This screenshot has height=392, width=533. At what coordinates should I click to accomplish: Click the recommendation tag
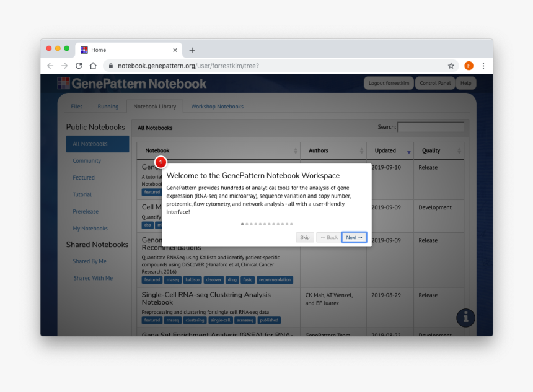275,280
